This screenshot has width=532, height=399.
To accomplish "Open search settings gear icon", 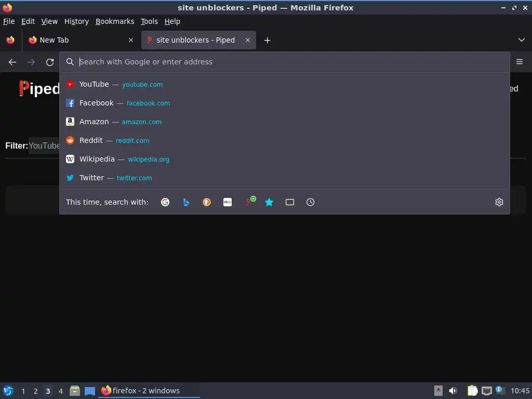I will (499, 202).
